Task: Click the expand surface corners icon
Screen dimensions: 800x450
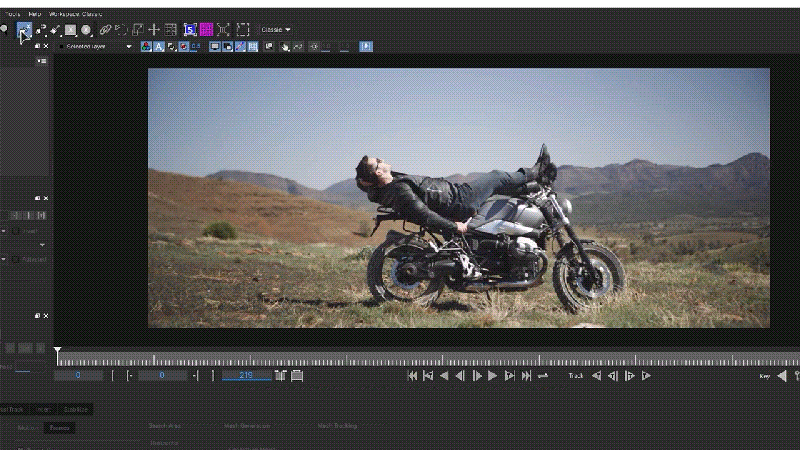Action: coord(223,30)
